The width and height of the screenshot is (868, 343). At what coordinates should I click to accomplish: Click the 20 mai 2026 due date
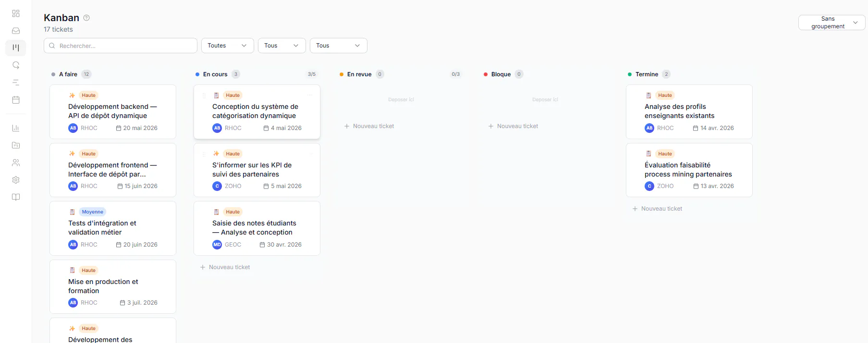click(137, 128)
